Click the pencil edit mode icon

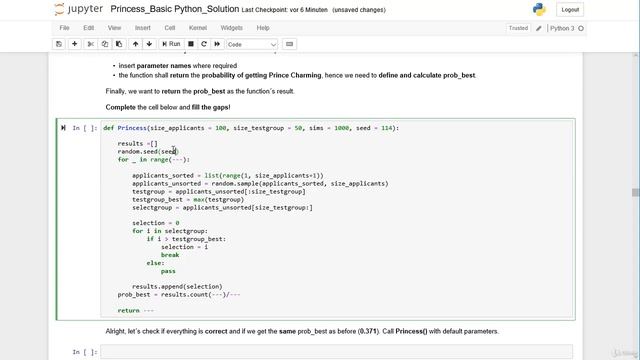pos(539,29)
